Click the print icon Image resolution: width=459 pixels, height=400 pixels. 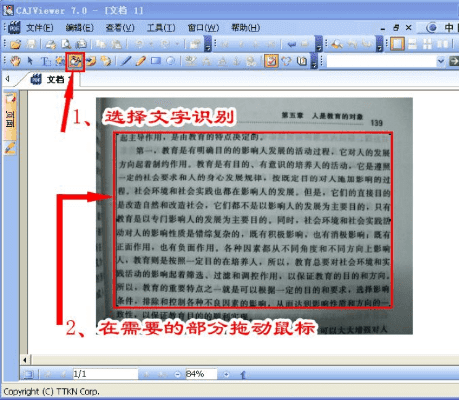pos(51,44)
